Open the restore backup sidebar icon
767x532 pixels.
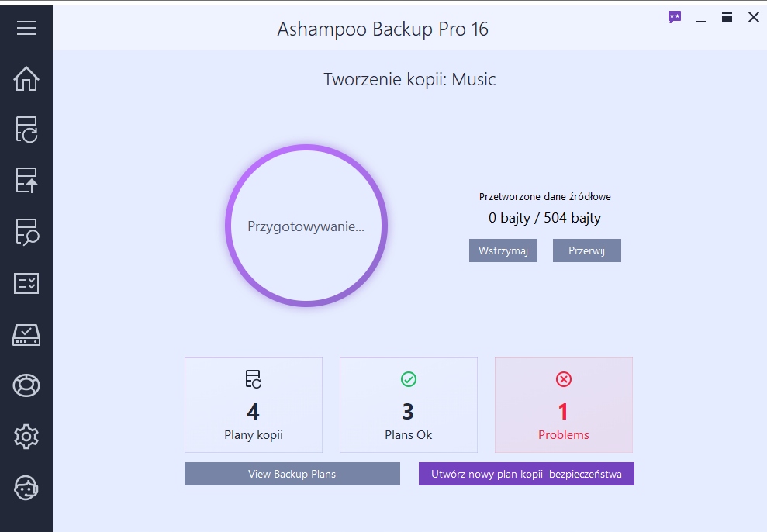click(x=26, y=180)
